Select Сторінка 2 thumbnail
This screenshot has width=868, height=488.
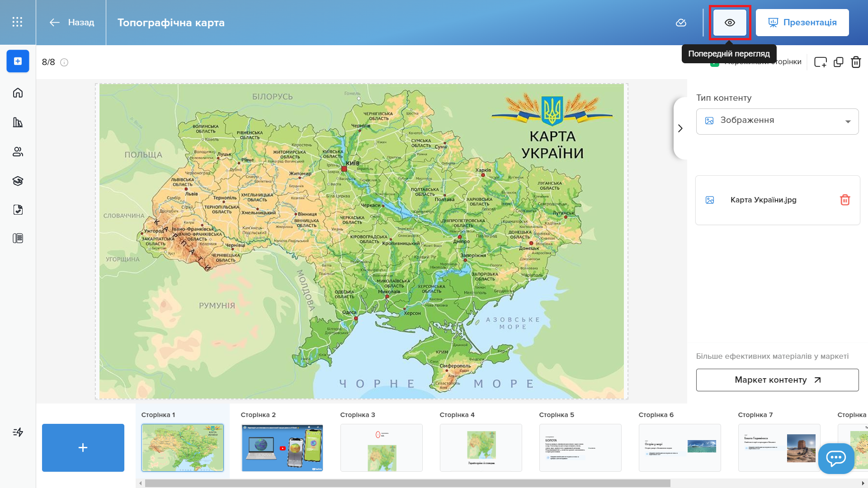click(282, 448)
